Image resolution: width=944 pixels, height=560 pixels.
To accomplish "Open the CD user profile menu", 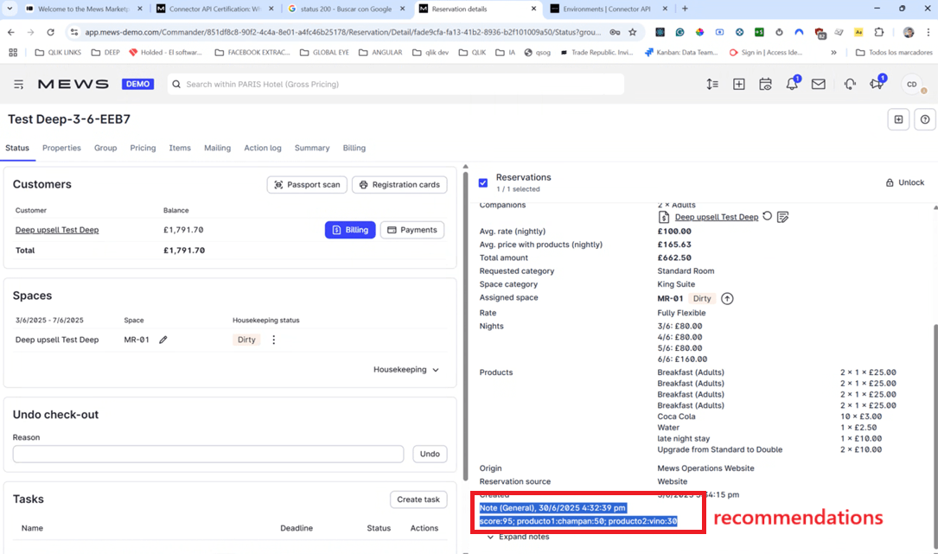I will click(x=911, y=85).
